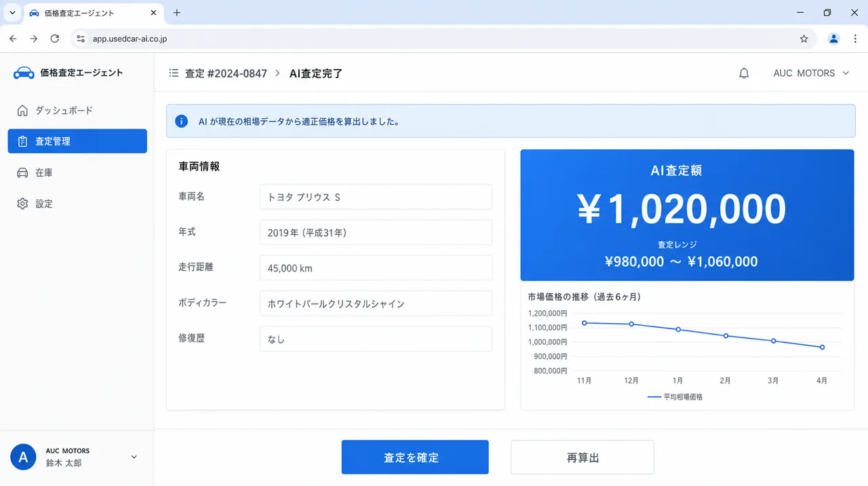Click the 3月 data point on the chart
This screenshot has width=868, height=486.
[x=774, y=341]
